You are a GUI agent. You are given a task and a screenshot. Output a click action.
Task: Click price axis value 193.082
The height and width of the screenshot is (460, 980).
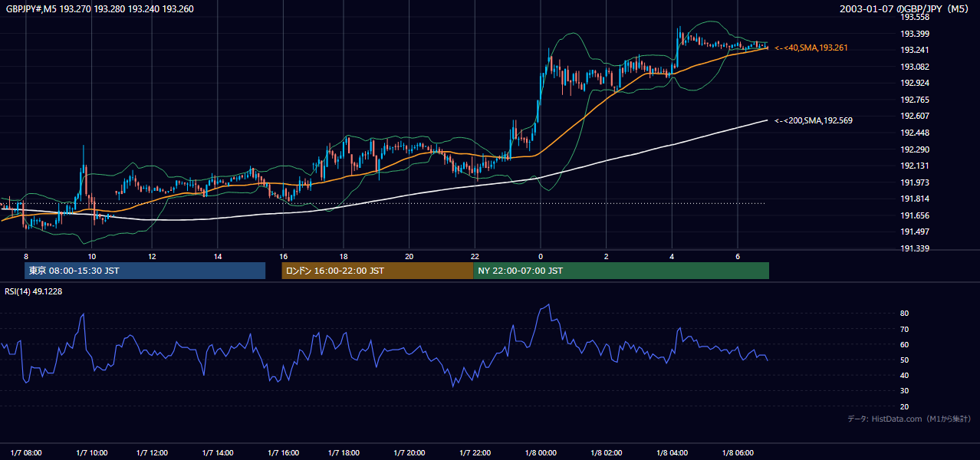(914, 67)
